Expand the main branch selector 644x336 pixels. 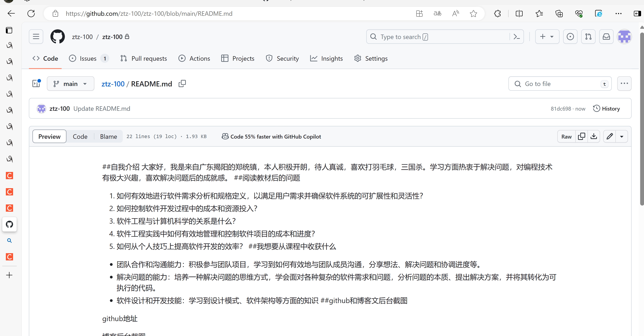coord(71,84)
